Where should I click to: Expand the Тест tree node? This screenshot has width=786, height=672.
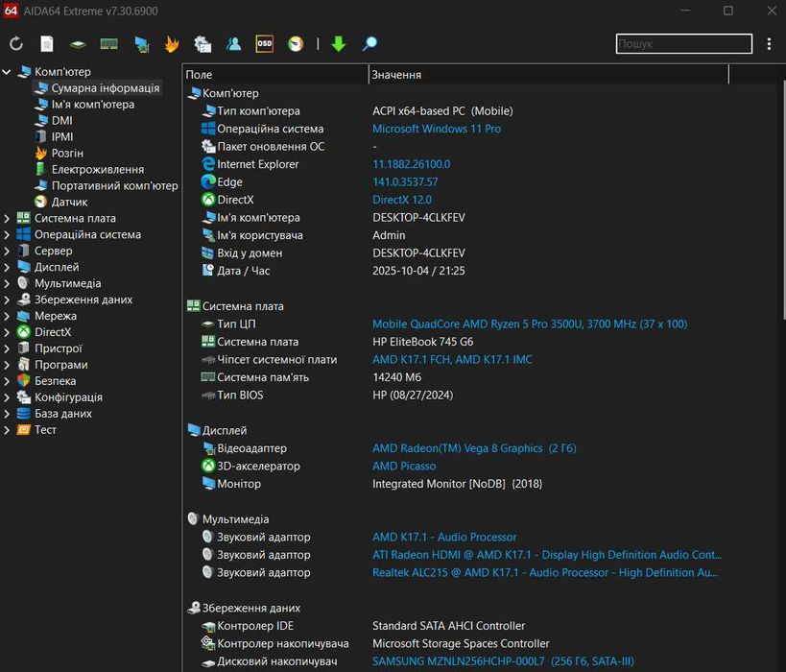(x=7, y=430)
